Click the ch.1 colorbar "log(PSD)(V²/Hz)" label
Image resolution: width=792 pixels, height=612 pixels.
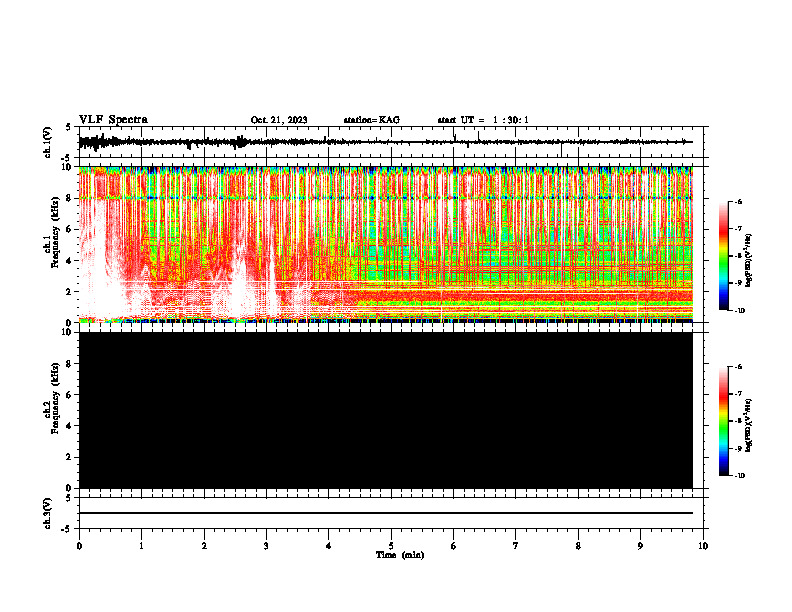749,260
